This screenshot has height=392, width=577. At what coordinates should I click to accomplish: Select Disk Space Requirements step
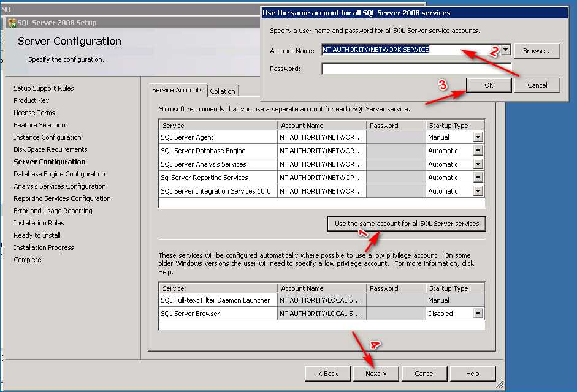pyautogui.click(x=50, y=149)
